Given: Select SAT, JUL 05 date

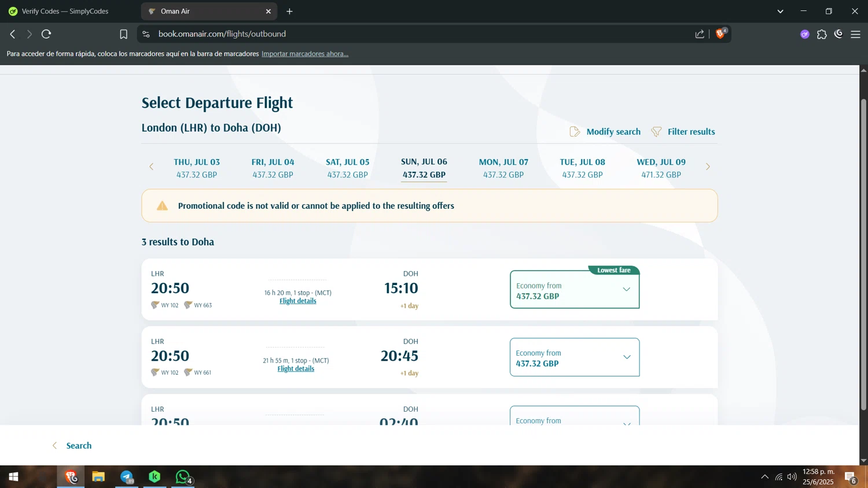Looking at the screenshot, I should pyautogui.click(x=347, y=168).
